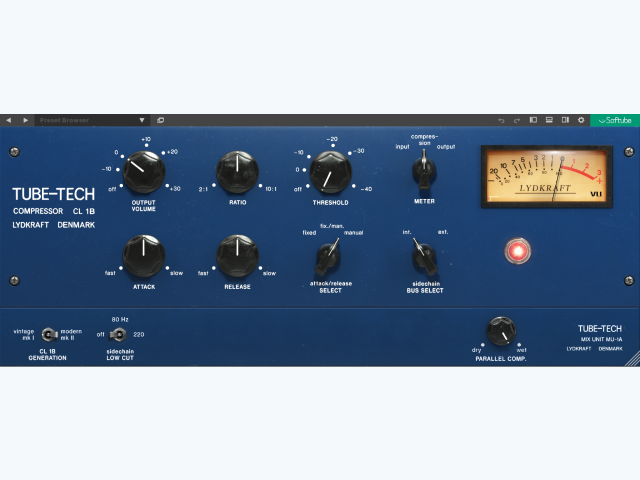Undo the last change
640x480 pixels.
(501, 120)
